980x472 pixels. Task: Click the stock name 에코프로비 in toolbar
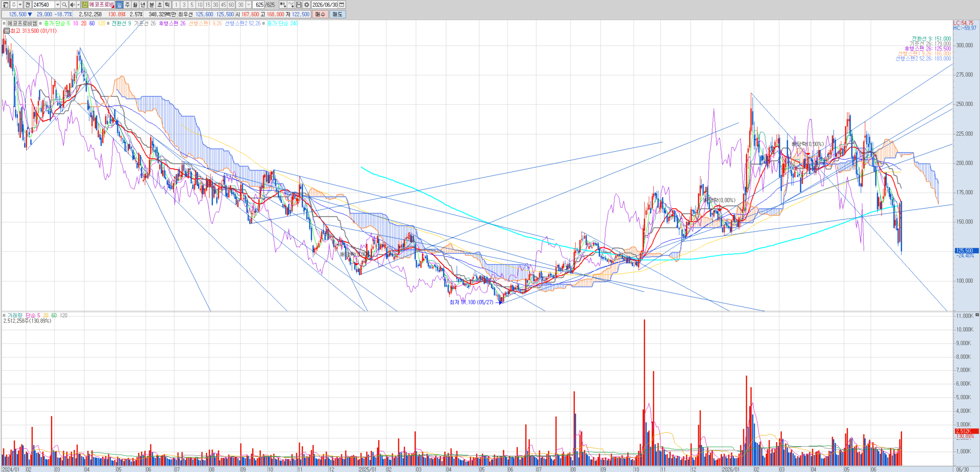pyautogui.click(x=102, y=5)
